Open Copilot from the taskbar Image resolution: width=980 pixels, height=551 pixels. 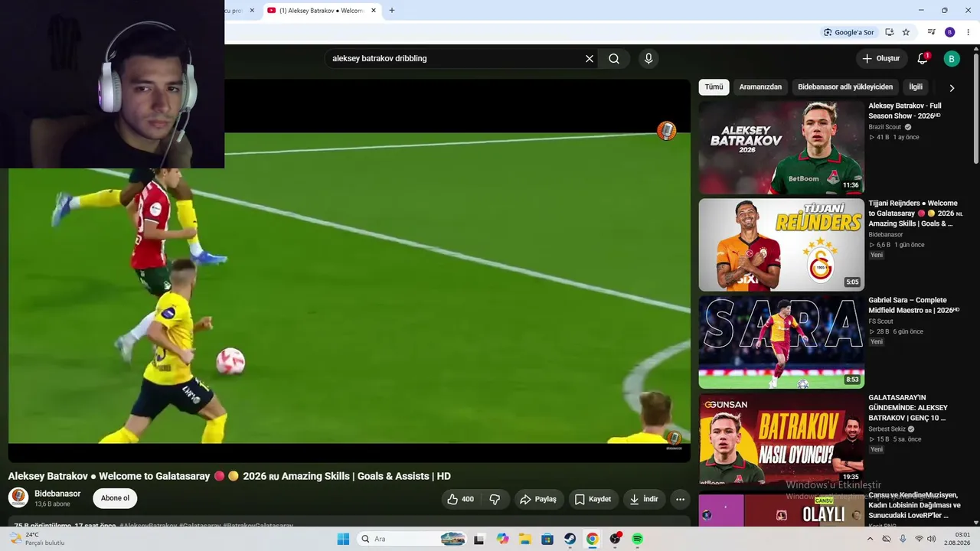click(502, 539)
